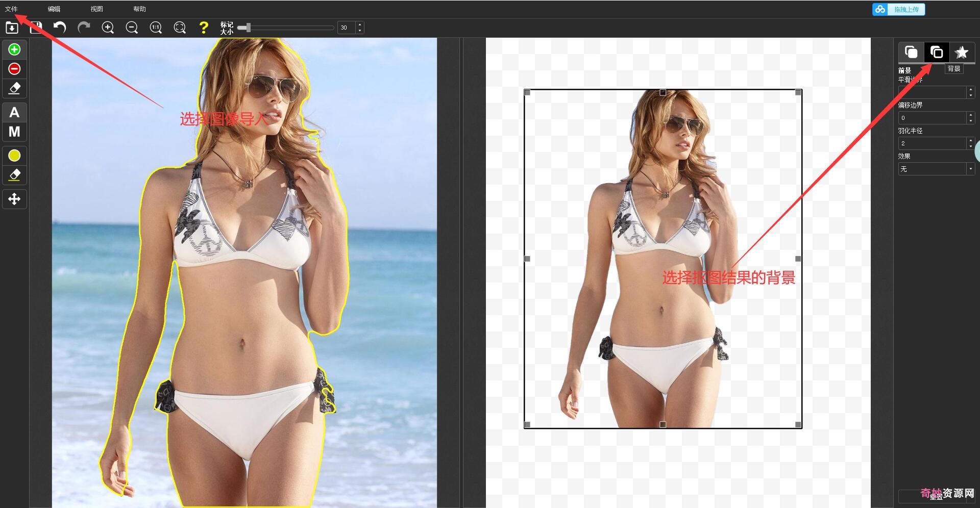Click the 羽化半径 feather radius field showing 2

pyautogui.click(x=933, y=143)
